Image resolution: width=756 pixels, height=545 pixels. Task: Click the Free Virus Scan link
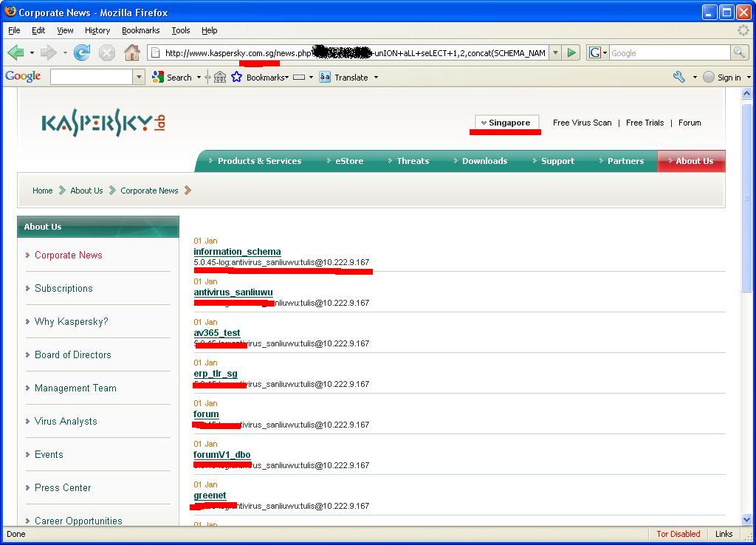point(582,123)
